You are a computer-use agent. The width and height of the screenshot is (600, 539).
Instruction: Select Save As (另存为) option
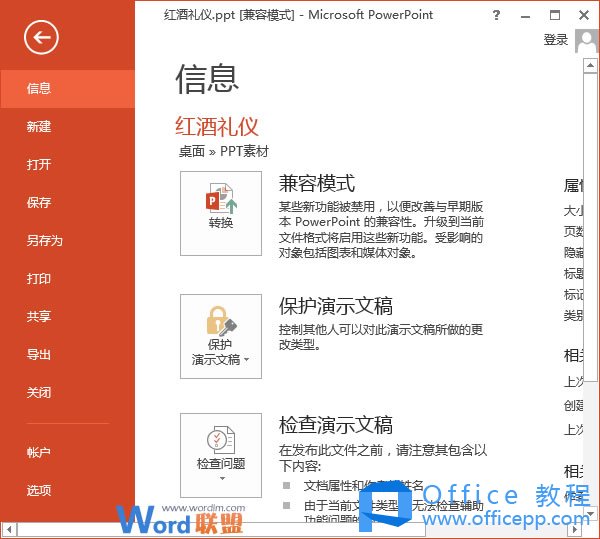click(x=45, y=241)
